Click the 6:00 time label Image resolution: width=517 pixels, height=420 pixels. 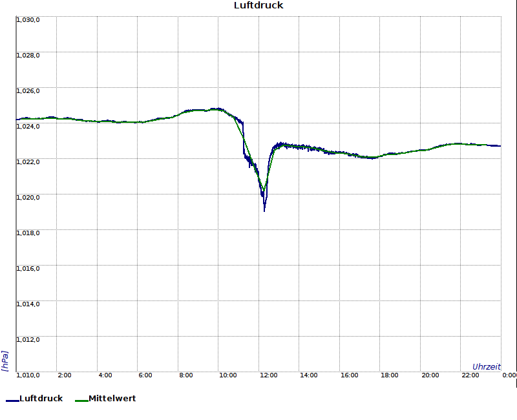[145, 375]
